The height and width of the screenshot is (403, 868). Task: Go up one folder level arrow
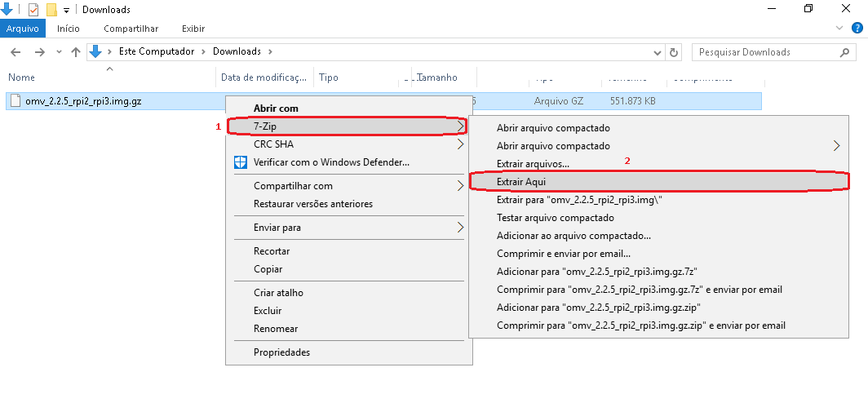[x=76, y=52]
